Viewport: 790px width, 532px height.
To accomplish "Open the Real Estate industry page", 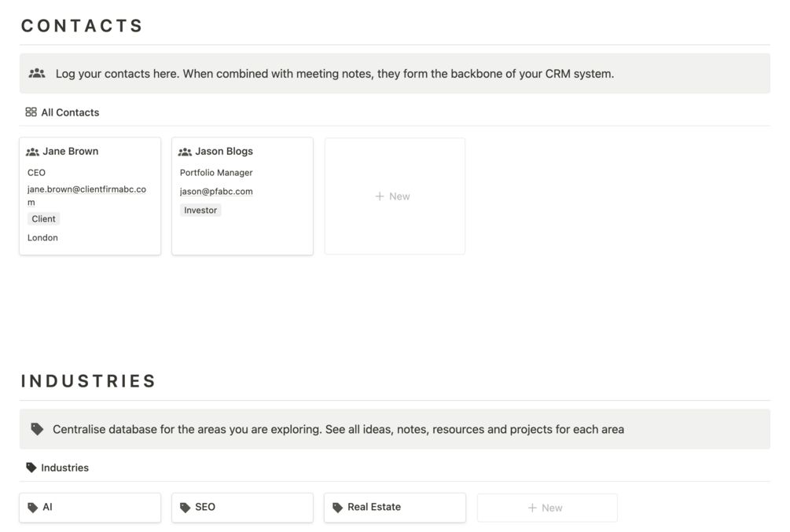I will (374, 508).
